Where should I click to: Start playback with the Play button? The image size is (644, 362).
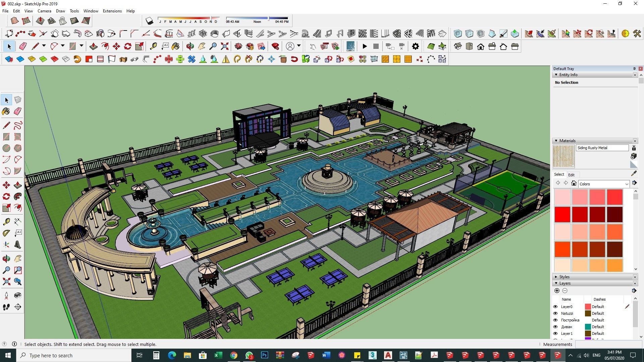(x=365, y=46)
